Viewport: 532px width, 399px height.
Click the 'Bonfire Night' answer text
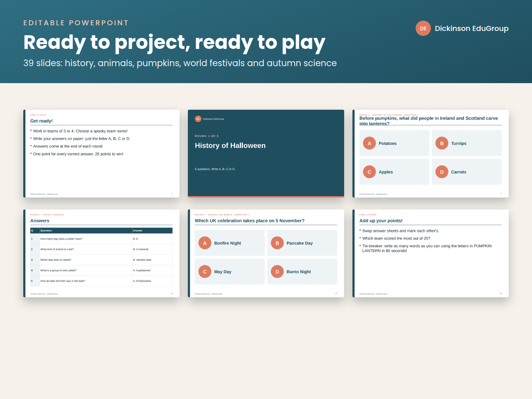[x=227, y=243]
